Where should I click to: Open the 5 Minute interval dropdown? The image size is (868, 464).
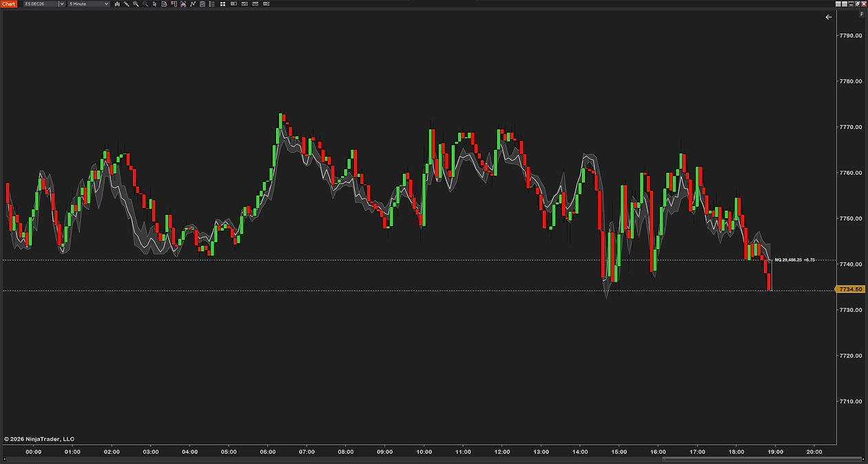pyautogui.click(x=88, y=4)
